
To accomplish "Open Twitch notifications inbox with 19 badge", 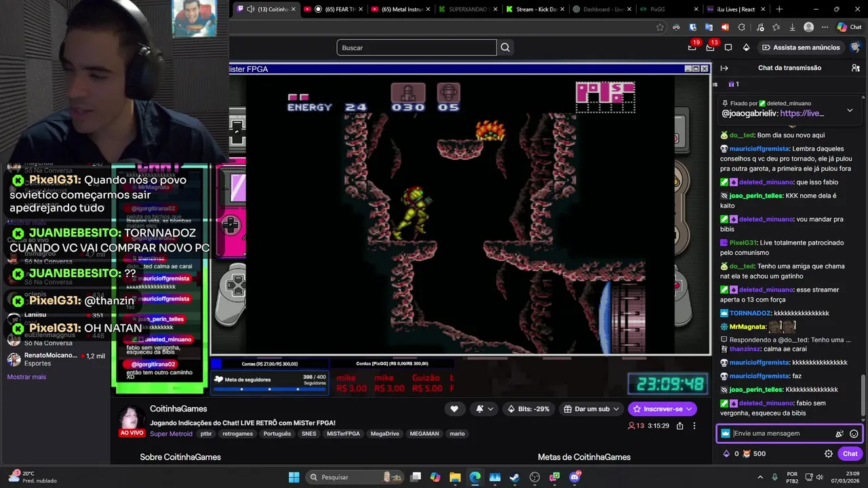I will [x=692, y=47].
